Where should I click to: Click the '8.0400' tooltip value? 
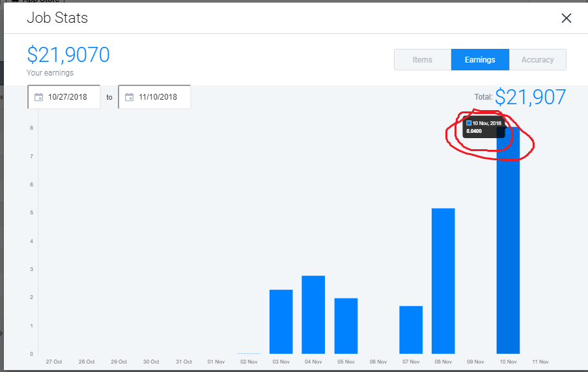(474, 131)
